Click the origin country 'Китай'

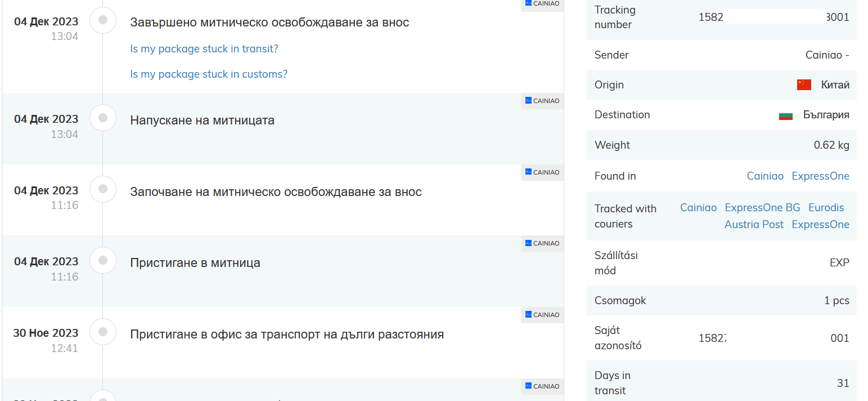(x=835, y=85)
